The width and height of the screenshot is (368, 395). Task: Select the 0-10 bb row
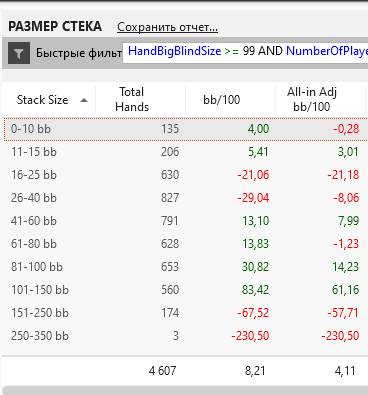[185, 129]
